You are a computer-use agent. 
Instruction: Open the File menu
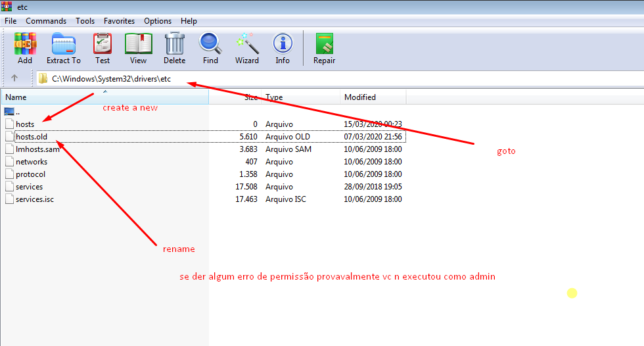(11, 21)
